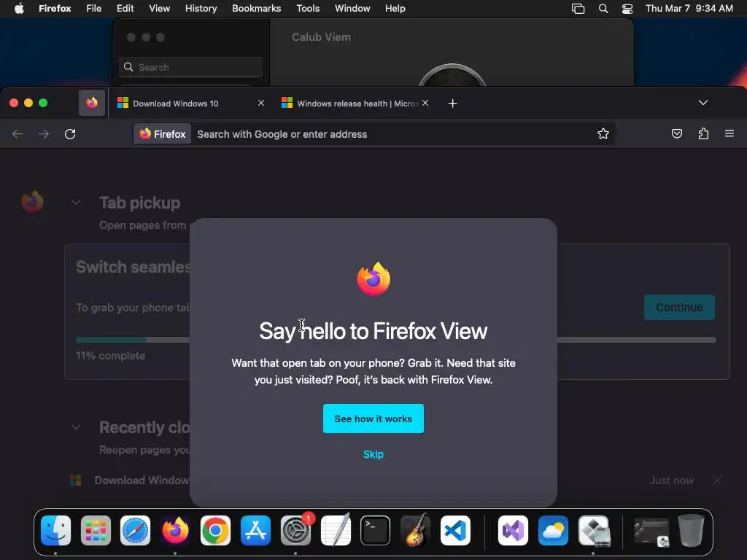Click Search field in background window
This screenshot has width=747, height=560.
click(190, 67)
